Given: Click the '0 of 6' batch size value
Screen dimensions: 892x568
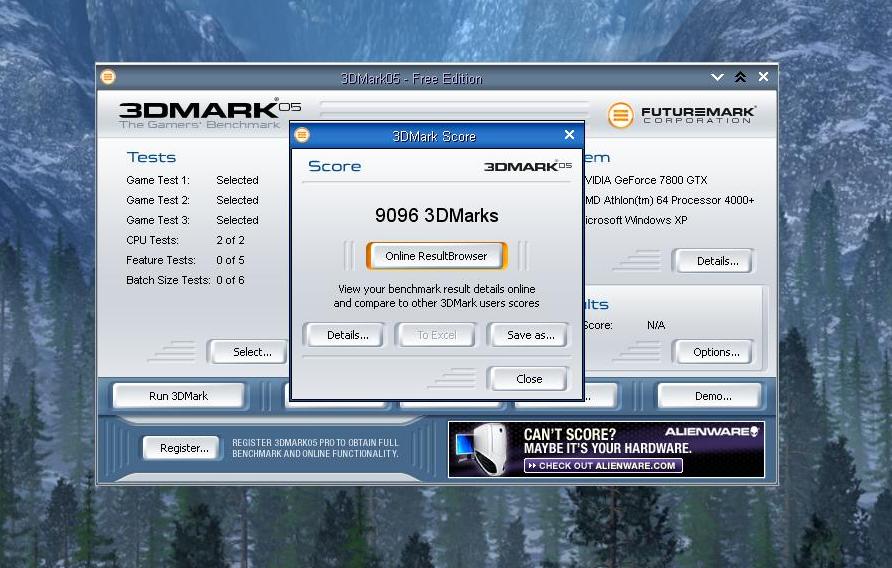Looking at the screenshot, I should 230,280.
